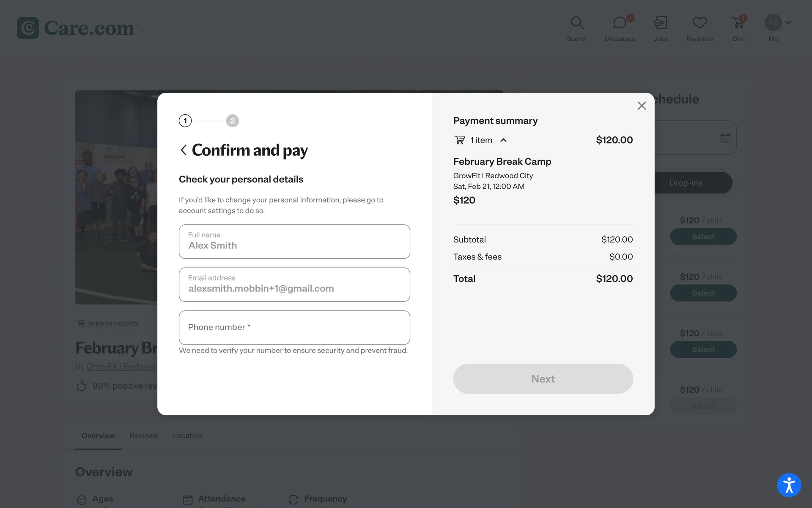Select step 2 in the checkout progress indicator

point(232,121)
